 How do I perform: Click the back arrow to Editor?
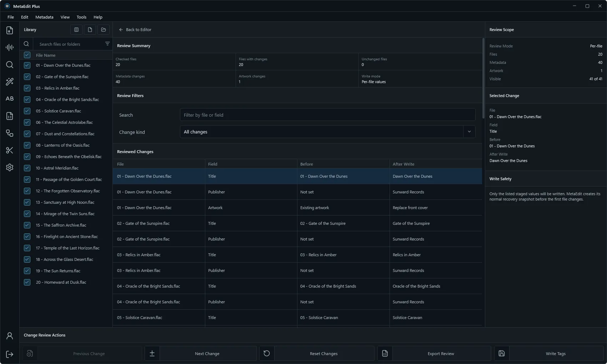pos(121,30)
